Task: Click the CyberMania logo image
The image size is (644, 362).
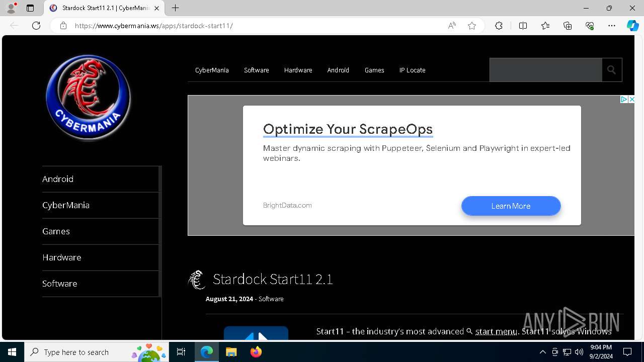Action: click(x=88, y=98)
